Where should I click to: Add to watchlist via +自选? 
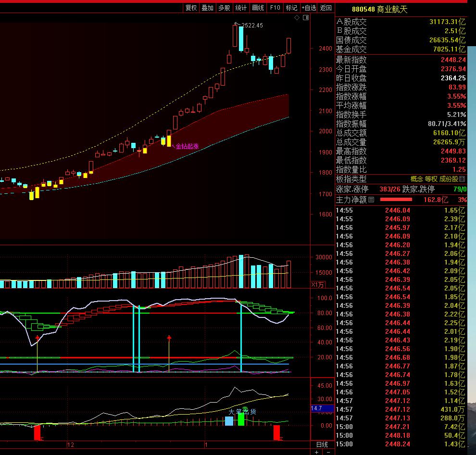click(x=309, y=8)
